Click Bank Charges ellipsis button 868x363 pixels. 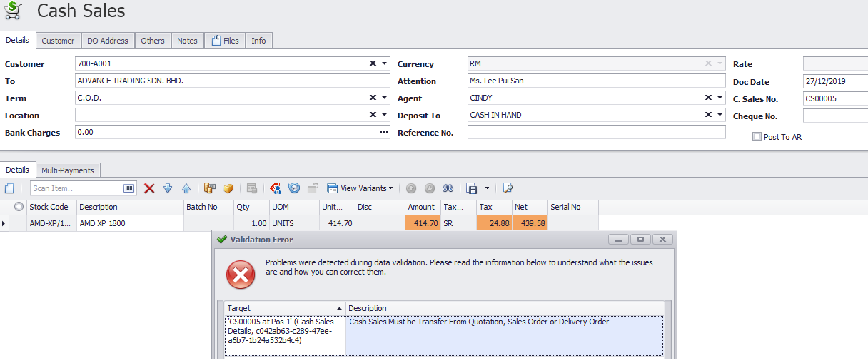[x=384, y=132]
